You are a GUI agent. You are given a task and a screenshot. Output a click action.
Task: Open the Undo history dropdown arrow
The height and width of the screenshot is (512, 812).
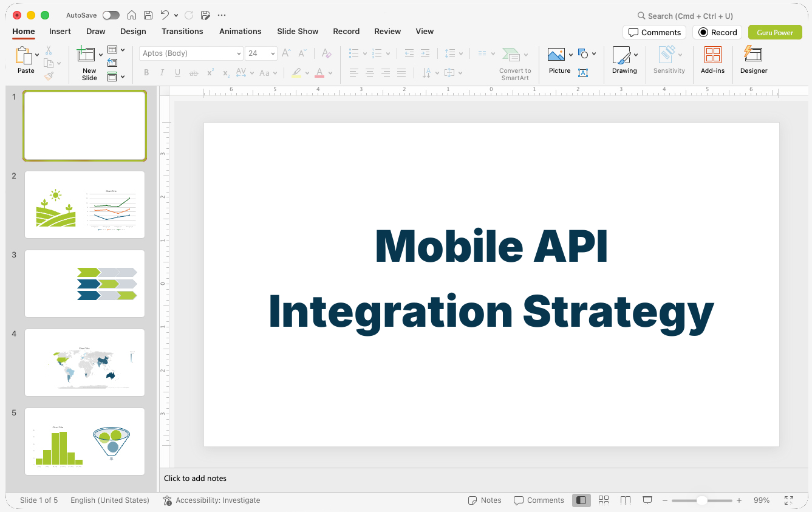[x=176, y=15]
